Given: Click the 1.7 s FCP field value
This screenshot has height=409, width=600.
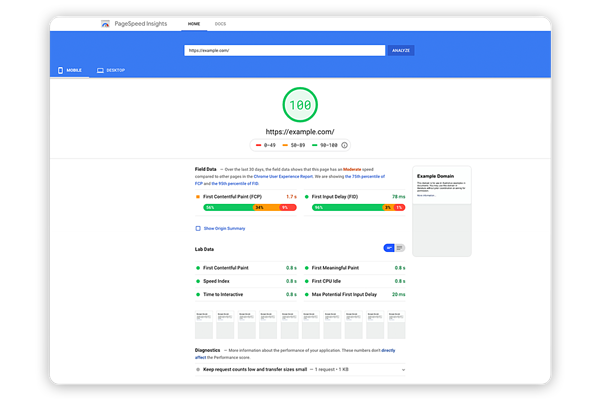Looking at the screenshot, I should click(291, 197).
